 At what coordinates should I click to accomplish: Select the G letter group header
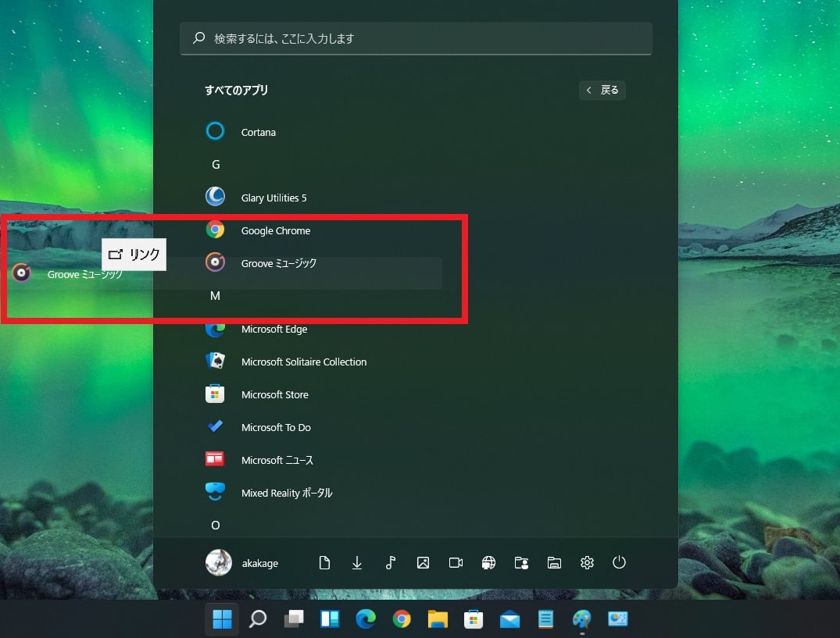[x=216, y=165]
